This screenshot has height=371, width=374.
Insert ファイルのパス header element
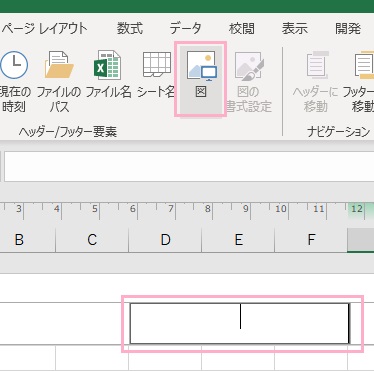59,81
